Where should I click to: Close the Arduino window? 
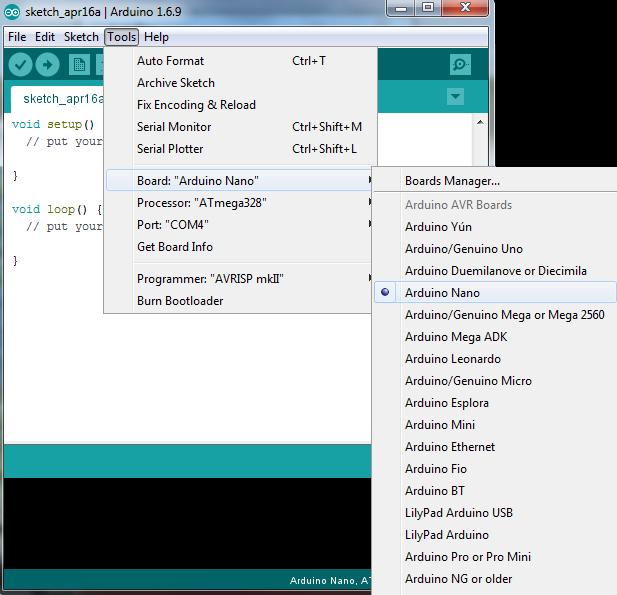465,8
